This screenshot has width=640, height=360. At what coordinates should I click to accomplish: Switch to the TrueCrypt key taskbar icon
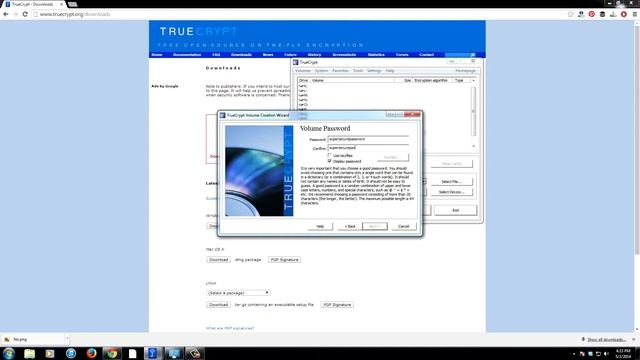point(153,353)
